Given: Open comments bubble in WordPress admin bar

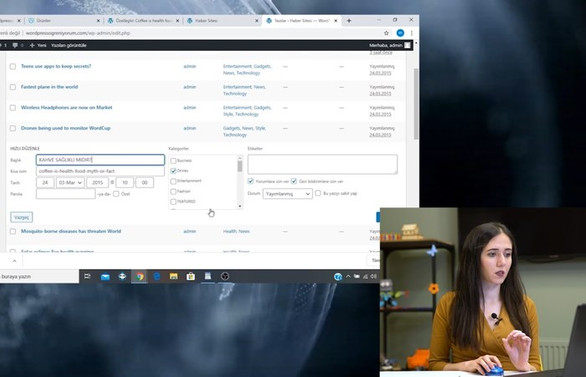Looking at the screenshot, I should pyautogui.click(x=15, y=45).
